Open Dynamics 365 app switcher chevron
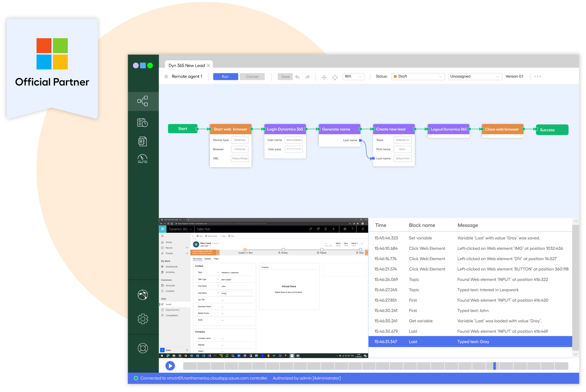This screenshot has width=586, height=392. pos(191,229)
